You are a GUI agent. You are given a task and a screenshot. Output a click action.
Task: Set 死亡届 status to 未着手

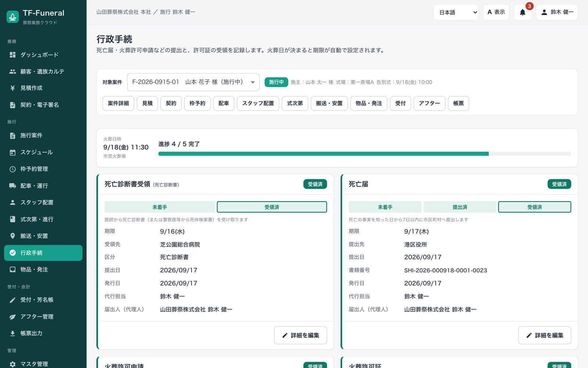pos(385,207)
